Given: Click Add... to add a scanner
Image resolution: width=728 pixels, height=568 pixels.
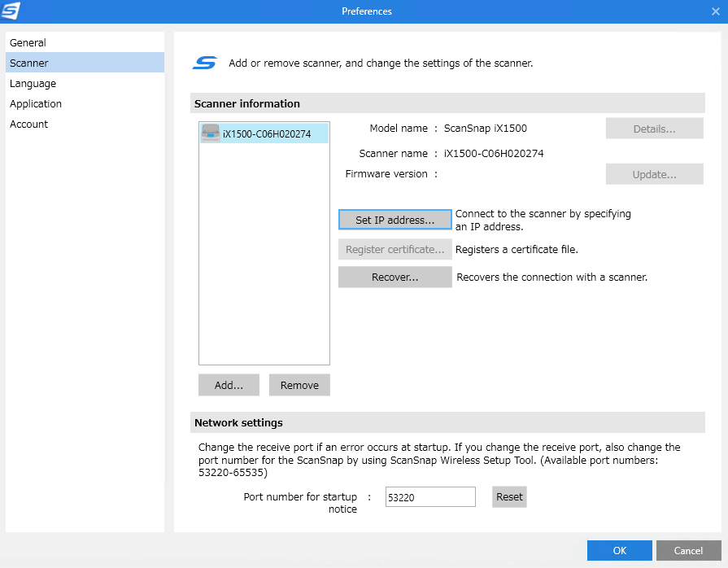Looking at the screenshot, I should coord(229,385).
